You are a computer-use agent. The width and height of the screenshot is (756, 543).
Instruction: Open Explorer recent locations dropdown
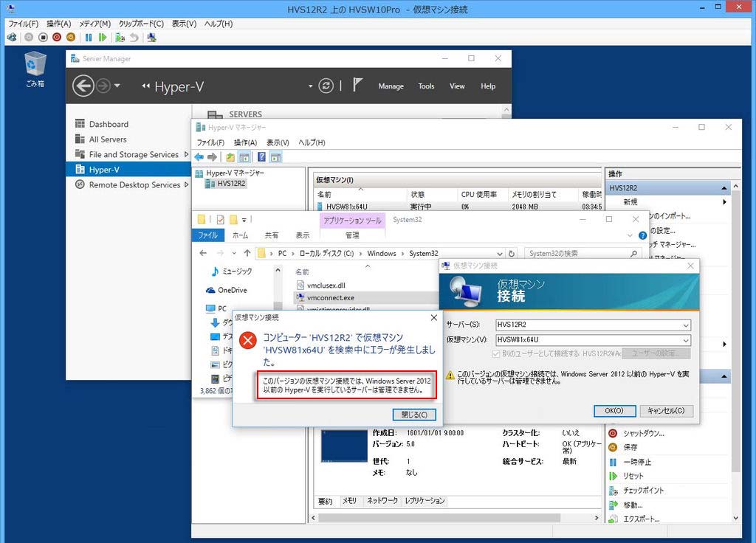tap(234, 254)
